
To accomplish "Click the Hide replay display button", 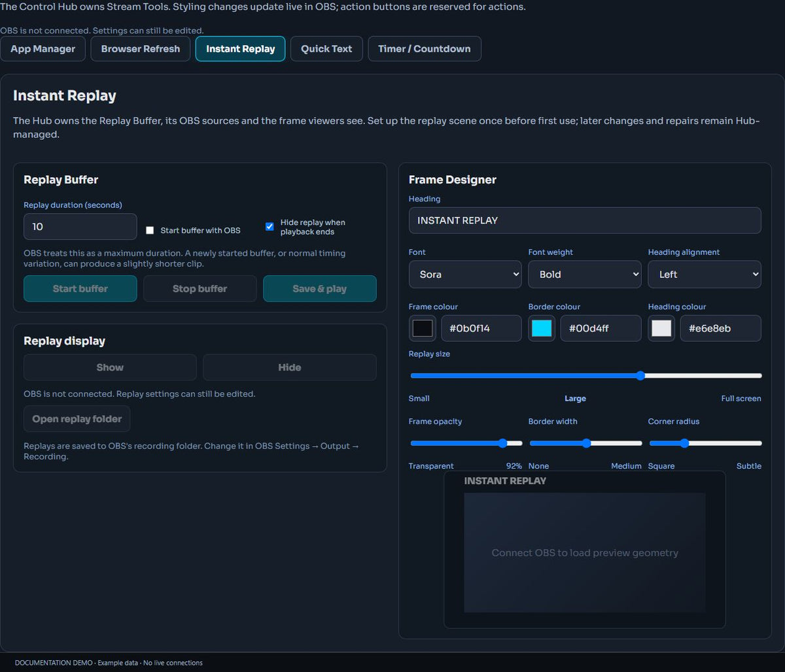I will [289, 367].
